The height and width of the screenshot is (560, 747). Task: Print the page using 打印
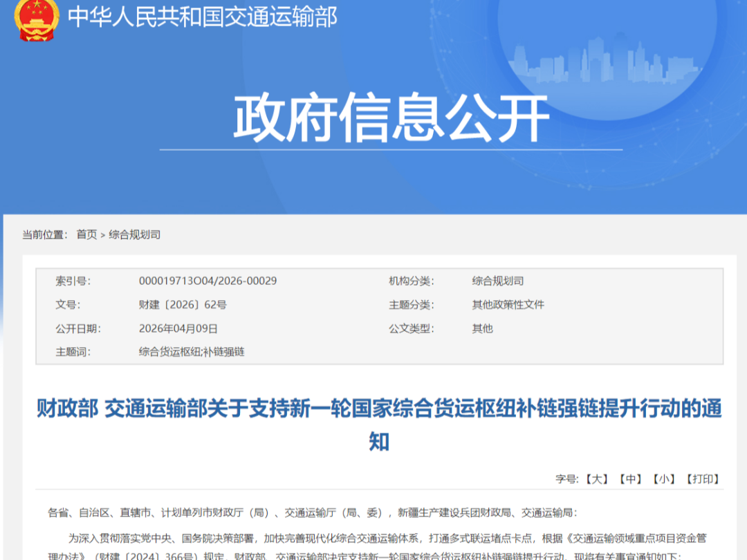(x=703, y=478)
